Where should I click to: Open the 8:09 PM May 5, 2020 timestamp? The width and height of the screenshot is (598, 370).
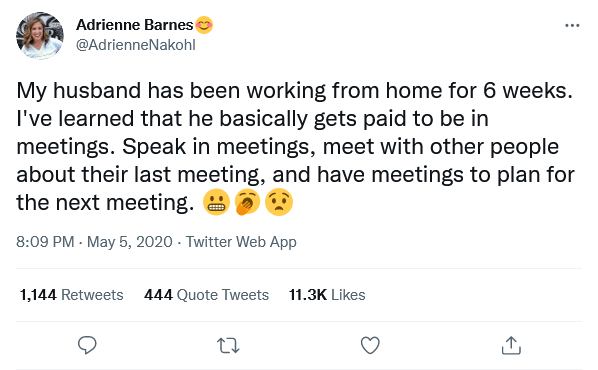click(94, 242)
